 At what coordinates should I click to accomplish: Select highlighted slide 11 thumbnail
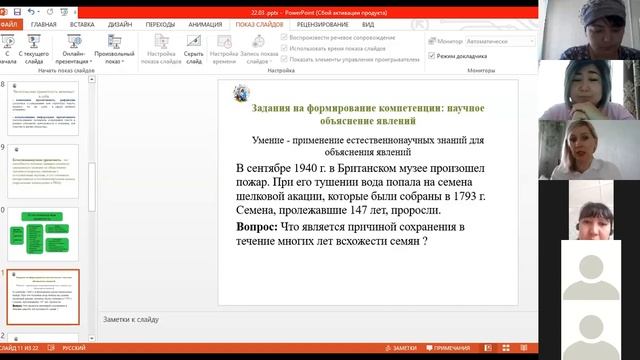pos(43,297)
